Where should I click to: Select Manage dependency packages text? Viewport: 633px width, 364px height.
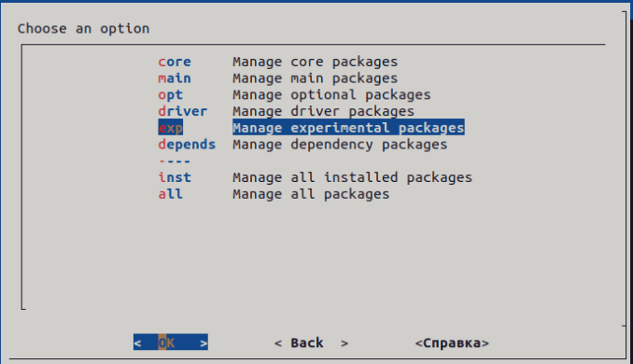(x=340, y=145)
